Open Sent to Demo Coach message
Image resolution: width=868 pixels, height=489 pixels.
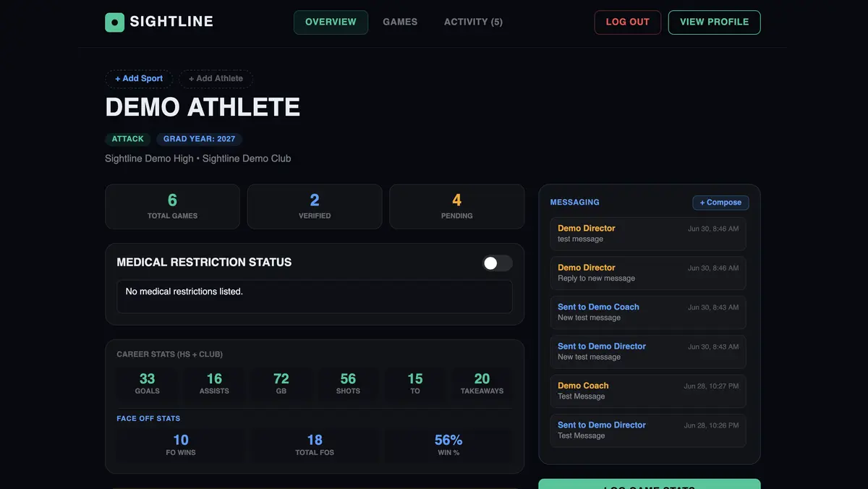click(x=648, y=312)
